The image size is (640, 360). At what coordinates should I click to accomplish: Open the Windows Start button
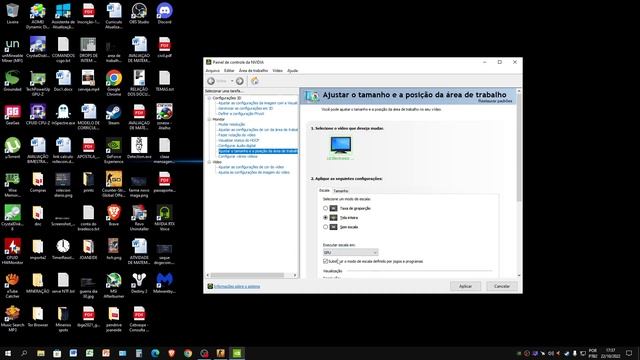(x=8, y=353)
